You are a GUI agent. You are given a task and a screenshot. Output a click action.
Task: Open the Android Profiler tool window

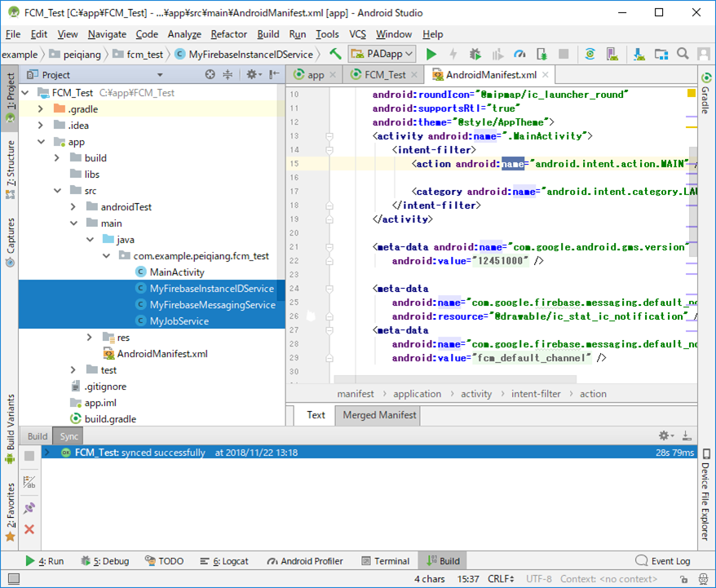pos(304,561)
